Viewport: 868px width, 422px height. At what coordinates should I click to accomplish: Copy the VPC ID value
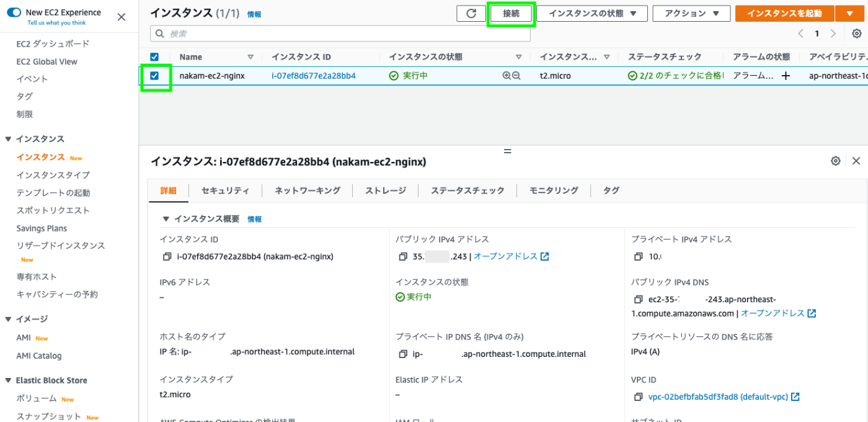pyautogui.click(x=639, y=397)
